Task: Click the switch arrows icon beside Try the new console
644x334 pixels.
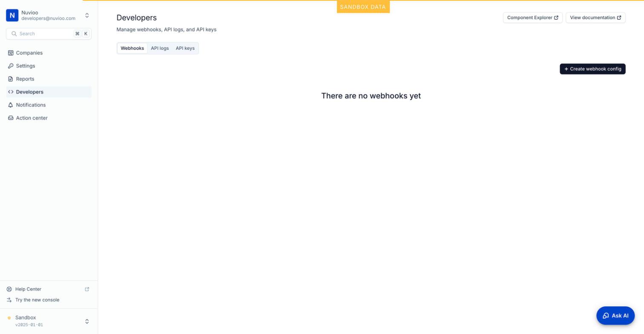Action: 9,300
